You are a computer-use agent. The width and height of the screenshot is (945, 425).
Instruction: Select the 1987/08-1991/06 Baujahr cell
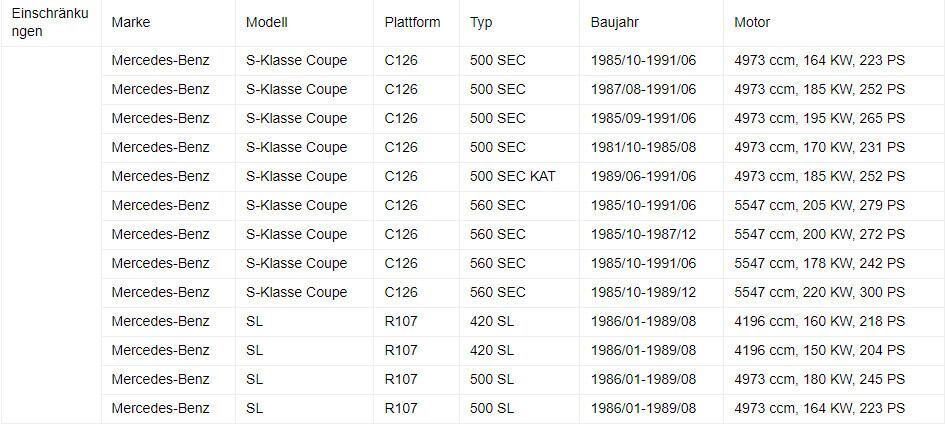point(643,89)
